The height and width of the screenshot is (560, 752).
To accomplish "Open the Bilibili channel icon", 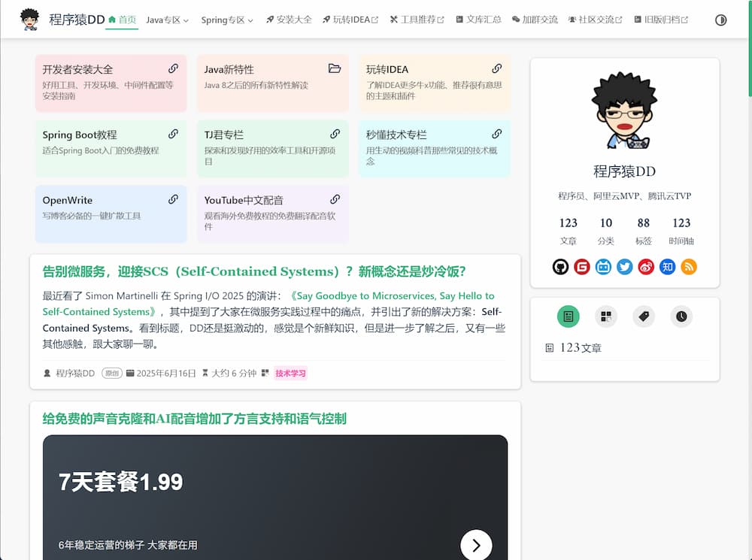I will click(603, 267).
